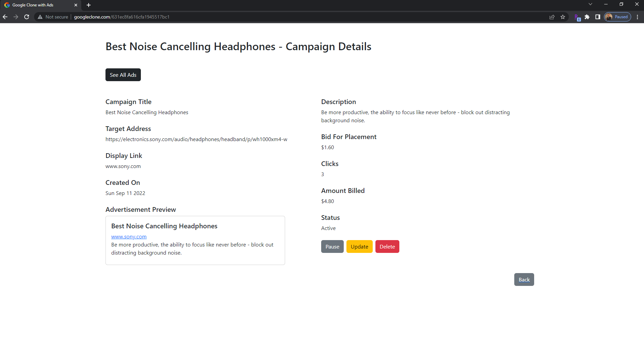Open the Not secure site warning

point(53,17)
